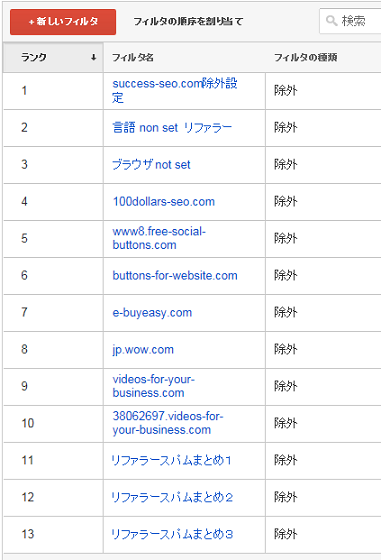Open the success-seo.com除外設定 filter link

pos(175,90)
